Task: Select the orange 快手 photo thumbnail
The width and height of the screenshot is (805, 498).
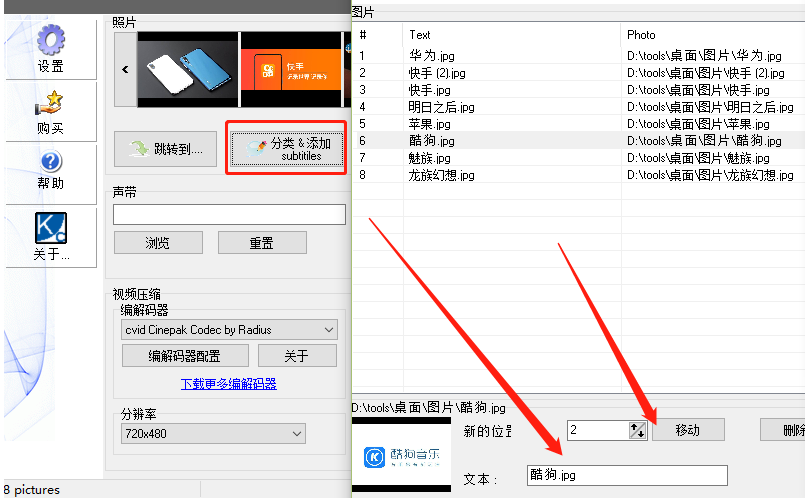Action: [291, 69]
